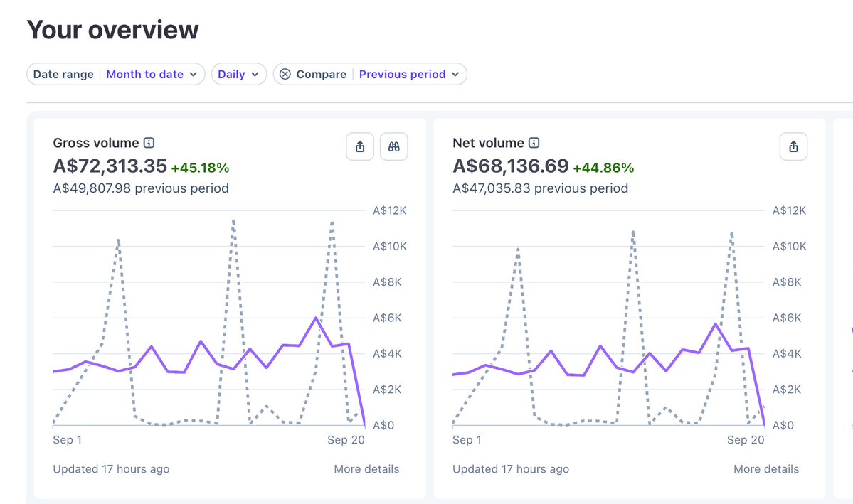Viewport: 853px width, 504px height.
Task: Click the Gross volume binoculars explore icon
Action: click(x=394, y=146)
